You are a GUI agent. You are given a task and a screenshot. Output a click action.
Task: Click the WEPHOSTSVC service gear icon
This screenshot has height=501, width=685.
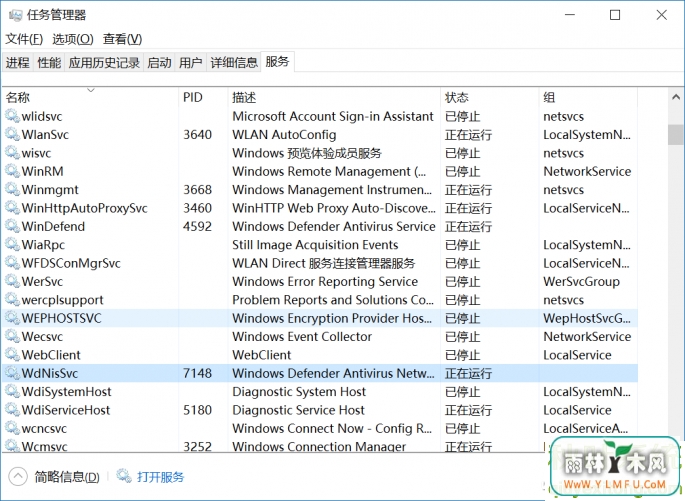coord(12,318)
